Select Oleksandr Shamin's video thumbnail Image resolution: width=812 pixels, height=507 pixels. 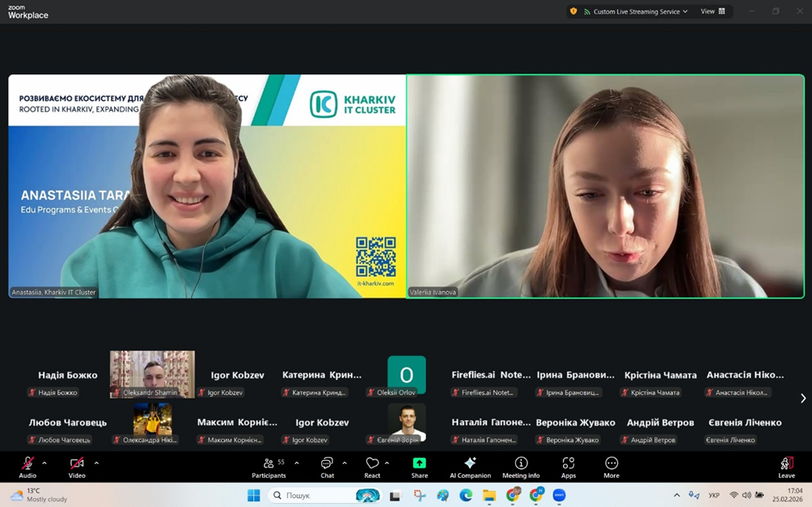coord(152,374)
